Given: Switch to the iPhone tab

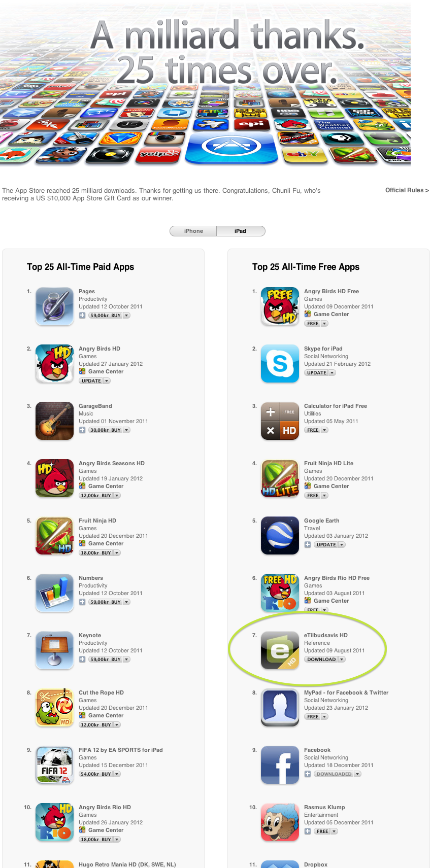Looking at the screenshot, I should point(193,231).
